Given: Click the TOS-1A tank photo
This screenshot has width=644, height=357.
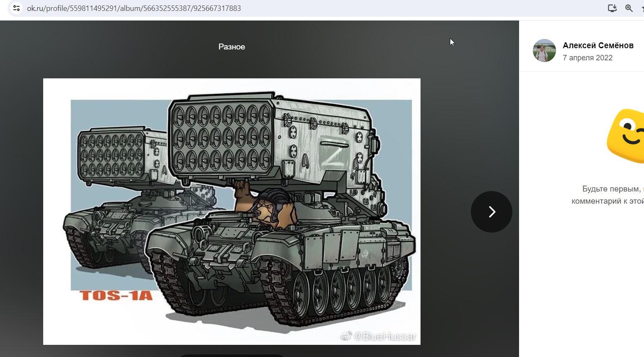Looking at the screenshot, I should click(232, 212).
